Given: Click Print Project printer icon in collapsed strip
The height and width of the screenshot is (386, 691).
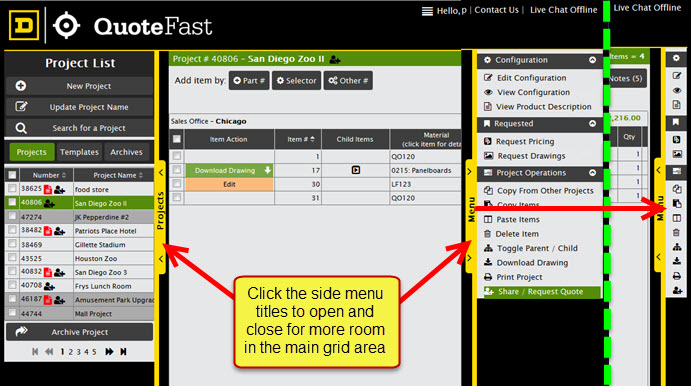Looking at the screenshot, I should 677,276.
